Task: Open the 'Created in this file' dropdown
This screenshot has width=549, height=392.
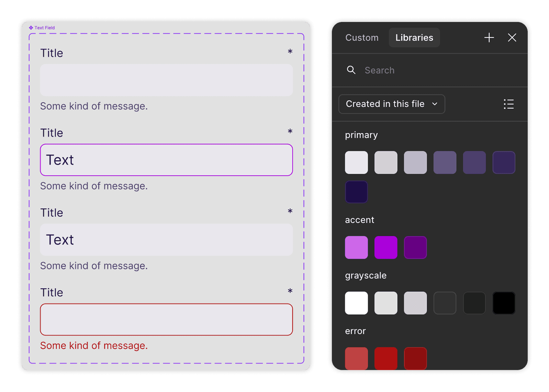Action: tap(392, 104)
